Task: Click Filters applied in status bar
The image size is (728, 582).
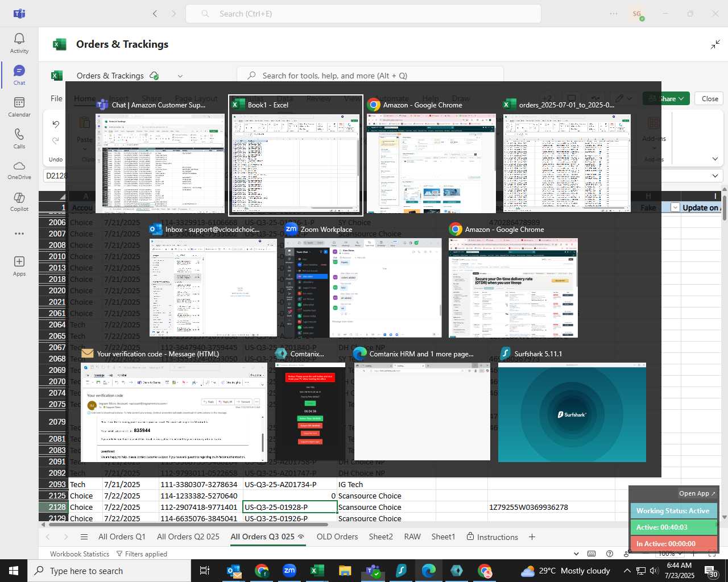Action: point(142,554)
